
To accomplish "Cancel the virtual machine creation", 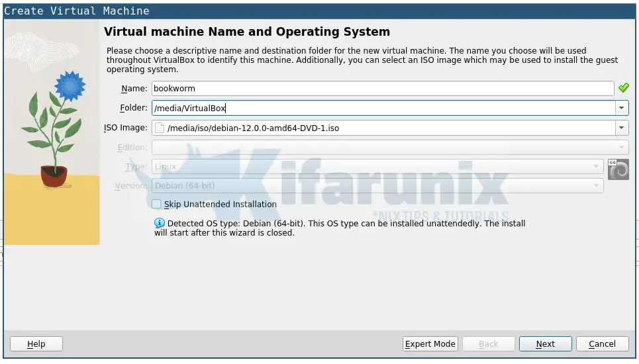I will coord(602,344).
